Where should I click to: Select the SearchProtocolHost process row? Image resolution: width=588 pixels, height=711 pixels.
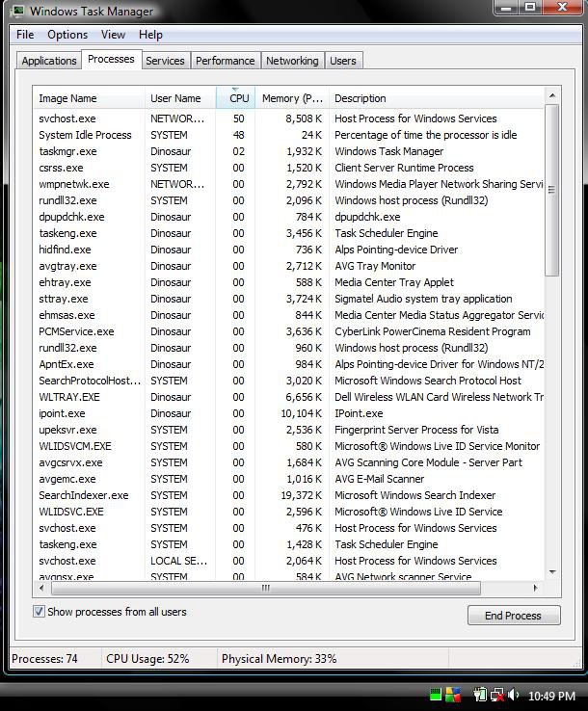coord(288,381)
